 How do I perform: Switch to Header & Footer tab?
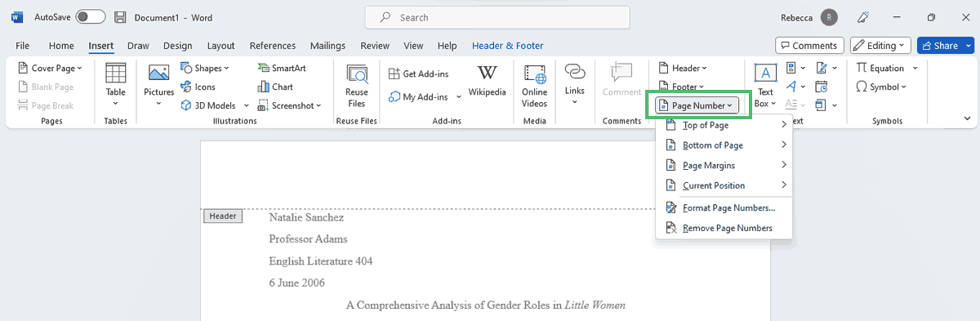[507, 46]
